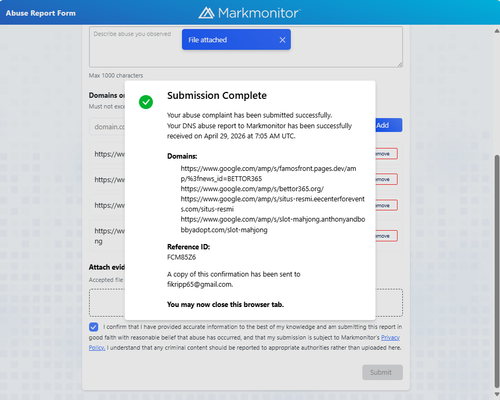Click the Max 1000 characters hint
Screen dimensions: 500x400
[116, 76]
